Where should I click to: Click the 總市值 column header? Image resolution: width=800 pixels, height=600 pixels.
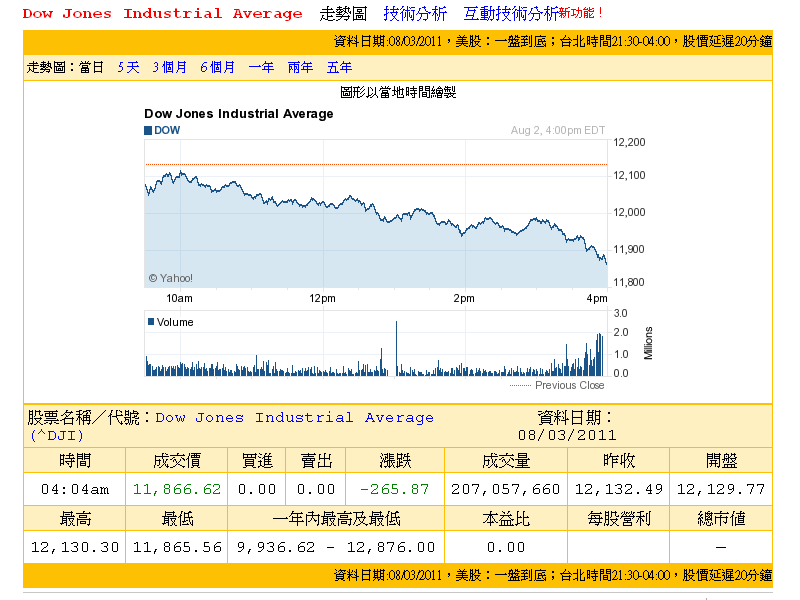721,519
